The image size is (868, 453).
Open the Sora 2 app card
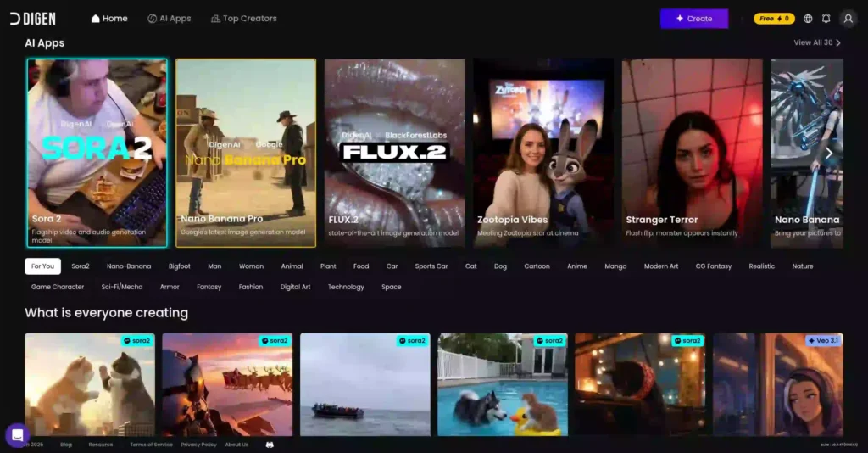pos(97,153)
